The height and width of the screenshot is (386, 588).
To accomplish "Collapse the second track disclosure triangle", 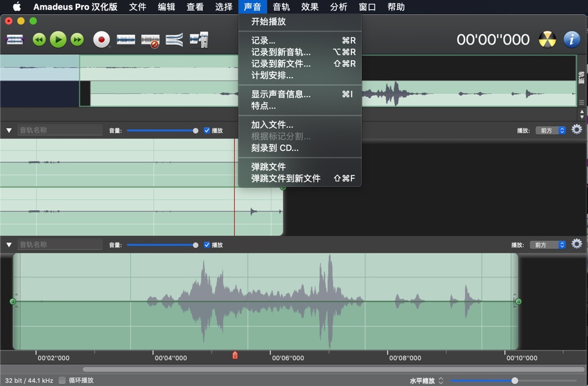I will pyautogui.click(x=9, y=245).
